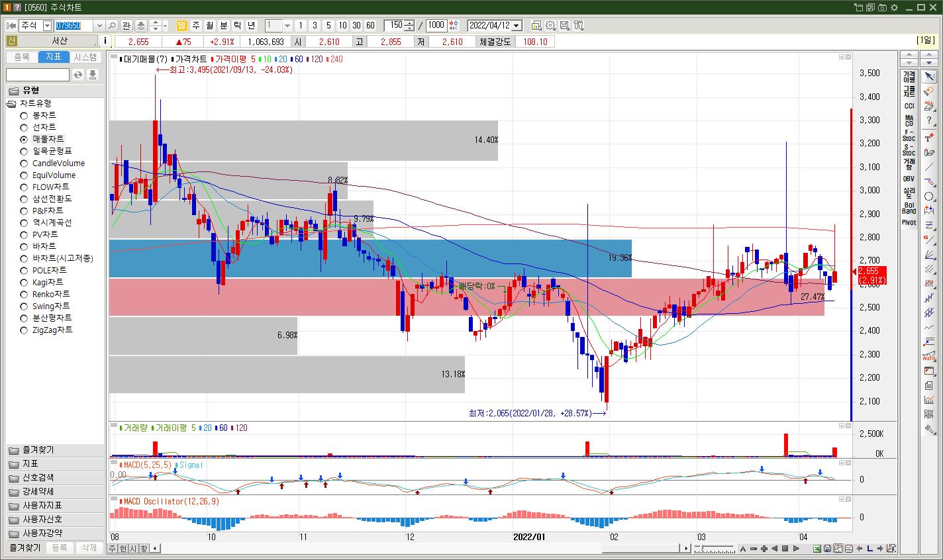Click the camera capture icon in title bar
This screenshot has width=943, height=560.
882,7
